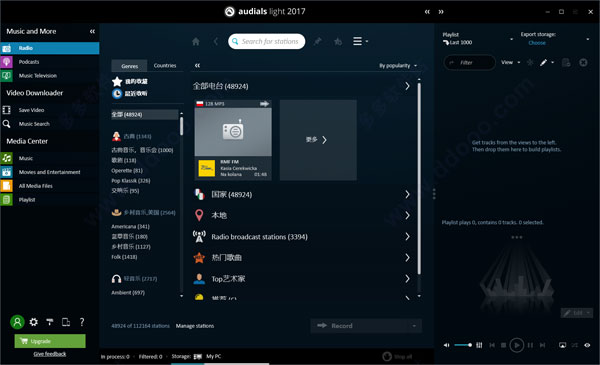Open the hamburger list view menu
The width and height of the screenshot is (600, 365).
(360, 41)
